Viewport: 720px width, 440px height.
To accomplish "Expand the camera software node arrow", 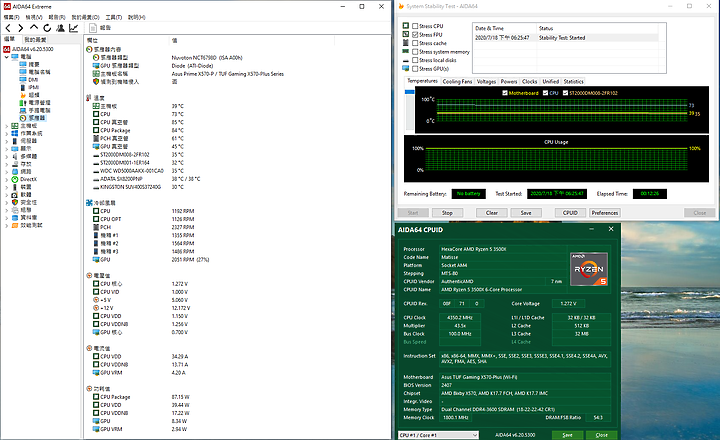I will click(x=6, y=195).
